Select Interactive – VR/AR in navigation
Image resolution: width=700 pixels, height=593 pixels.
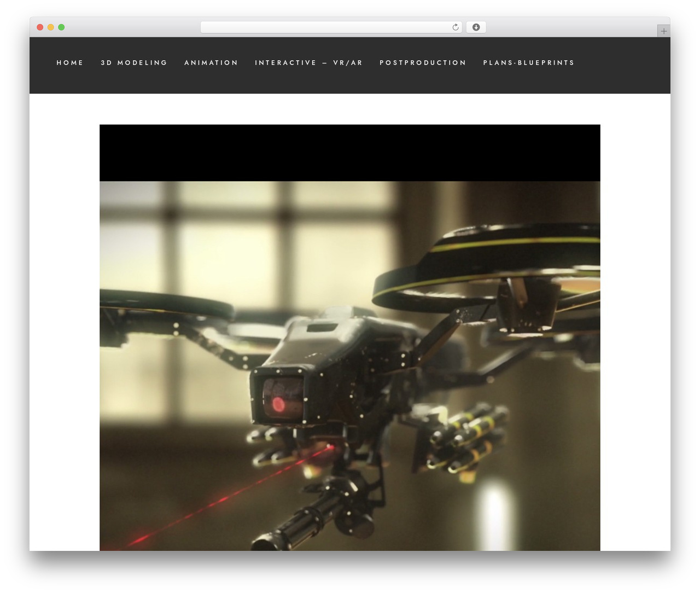pos(309,63)
